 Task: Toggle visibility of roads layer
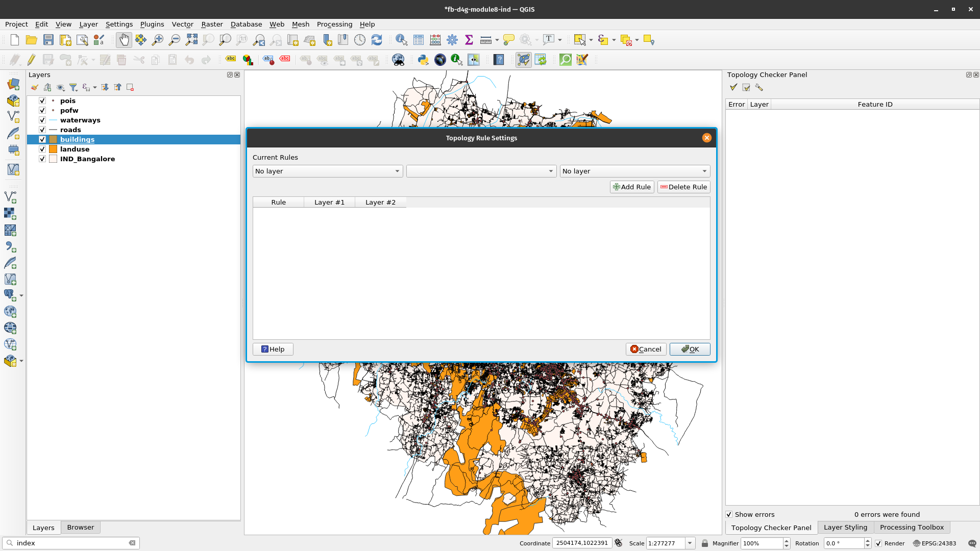[42, 130]
